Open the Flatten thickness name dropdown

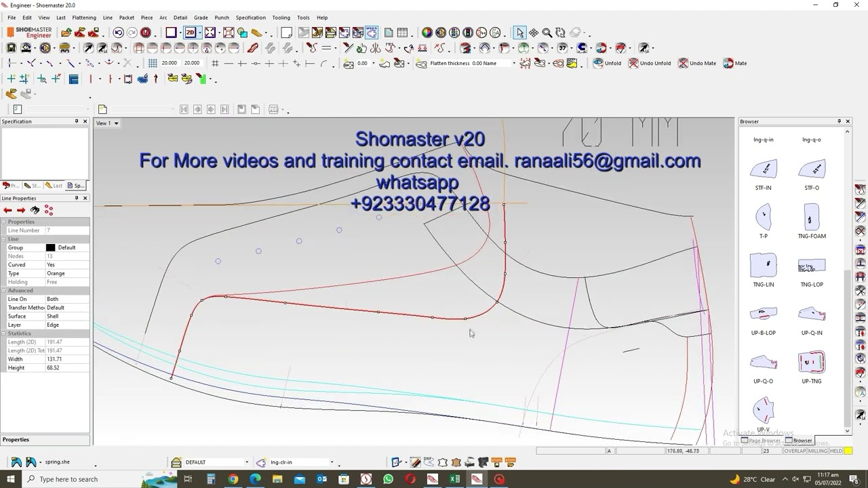pyautogui.click(x=513, y=63)
